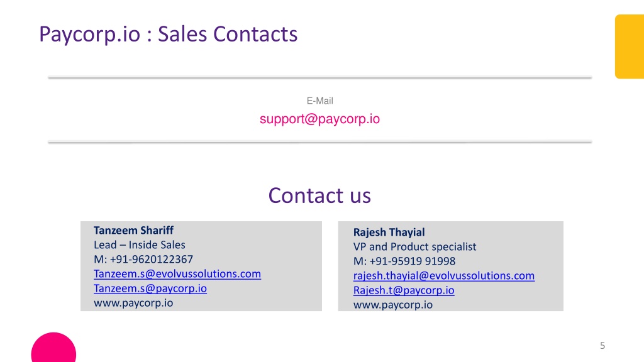Select the www.paycorp.io text under Tanzeem Shariff

pyautogui.click(x=133, y=303)
